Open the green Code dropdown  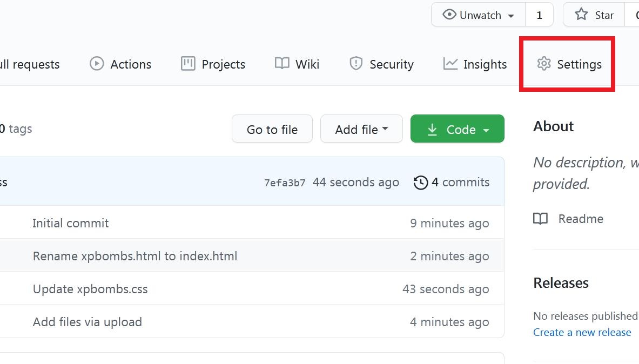(x=458, y=129)
